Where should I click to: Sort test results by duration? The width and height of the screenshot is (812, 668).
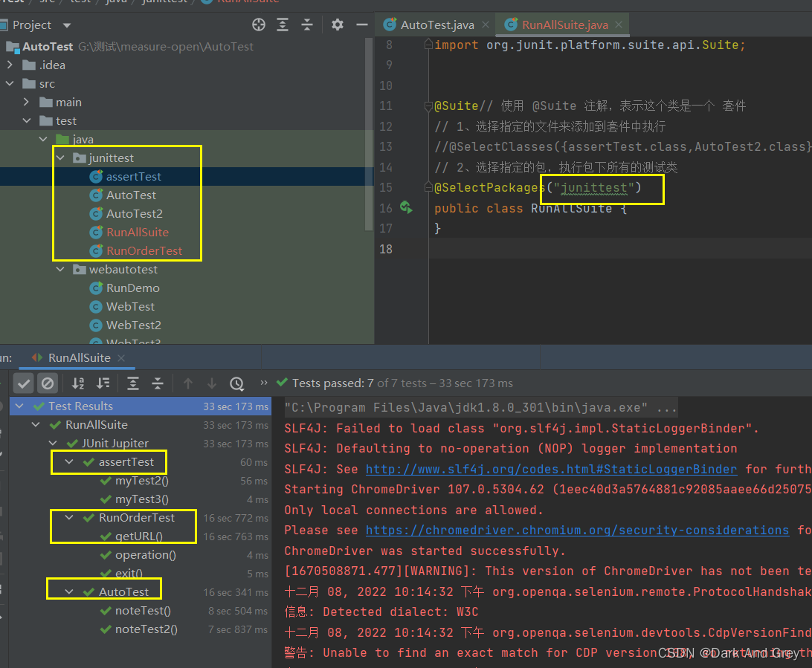tap(103, 383)
